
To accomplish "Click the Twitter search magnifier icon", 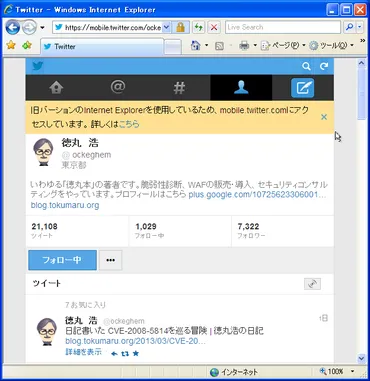I will click(306, 66).
